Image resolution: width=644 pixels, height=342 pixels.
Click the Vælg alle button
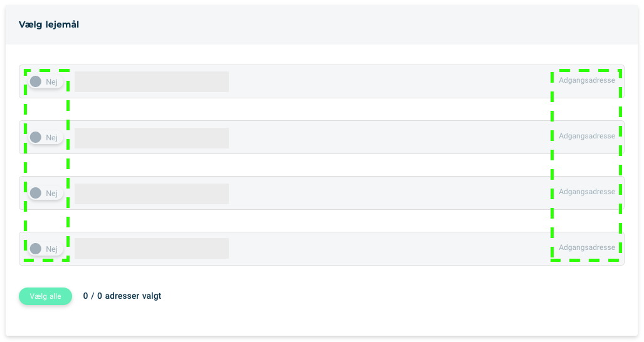click(x=46, y=296)
